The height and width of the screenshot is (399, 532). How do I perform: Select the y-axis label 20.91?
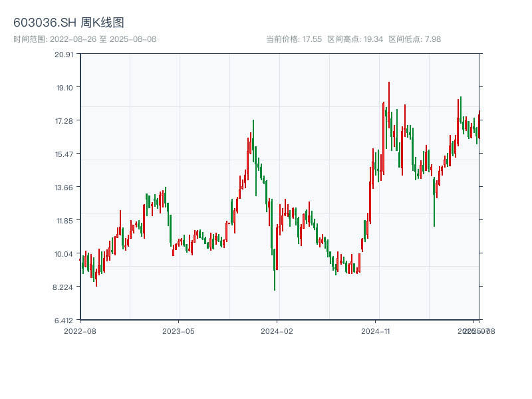(64, 55)
